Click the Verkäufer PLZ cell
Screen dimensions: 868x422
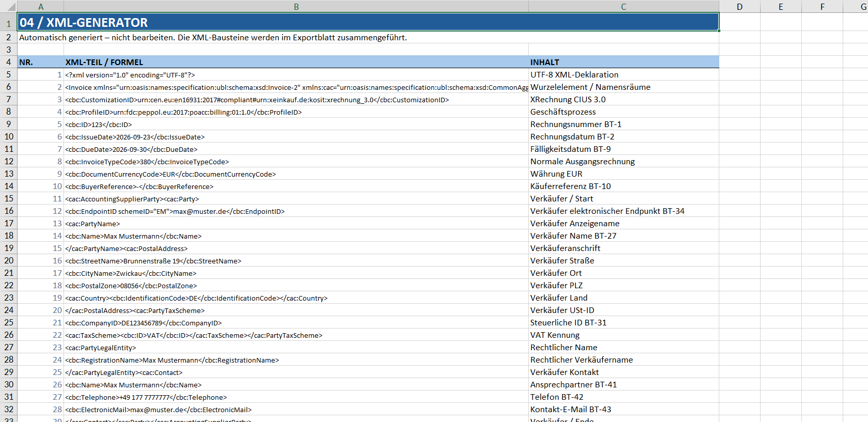click(624, 286)
